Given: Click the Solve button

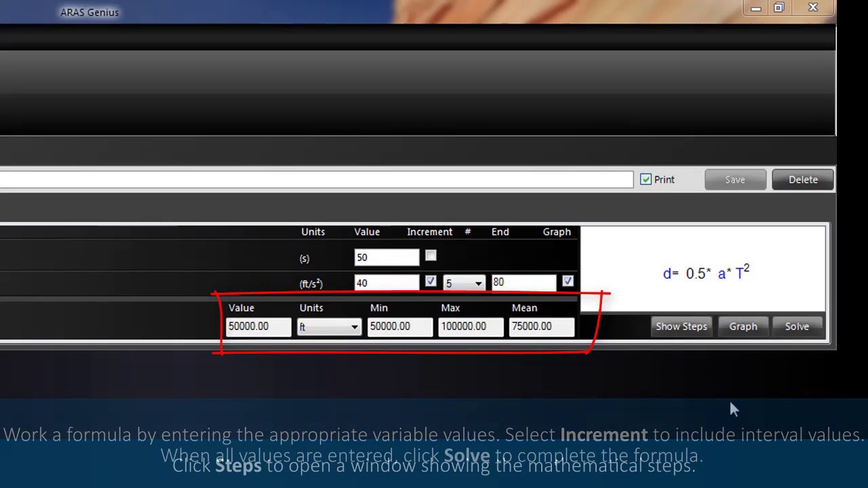Looking at the screenshot, I should click(x=797, y=327).
